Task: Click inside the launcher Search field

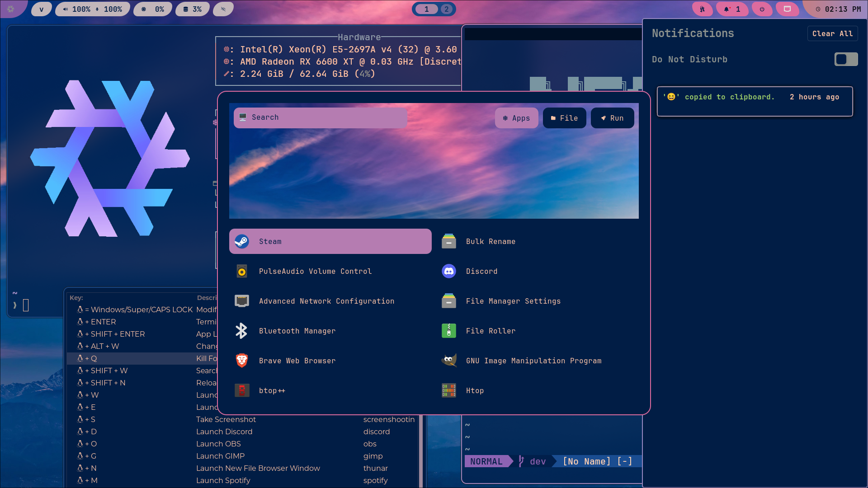Action: (x=321, y=117)
